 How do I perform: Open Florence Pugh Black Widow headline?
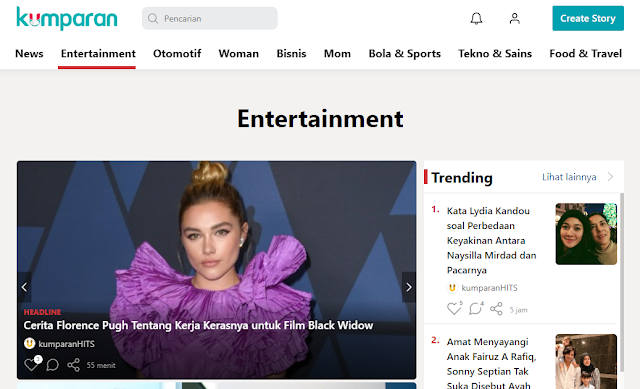click(198, 325)
